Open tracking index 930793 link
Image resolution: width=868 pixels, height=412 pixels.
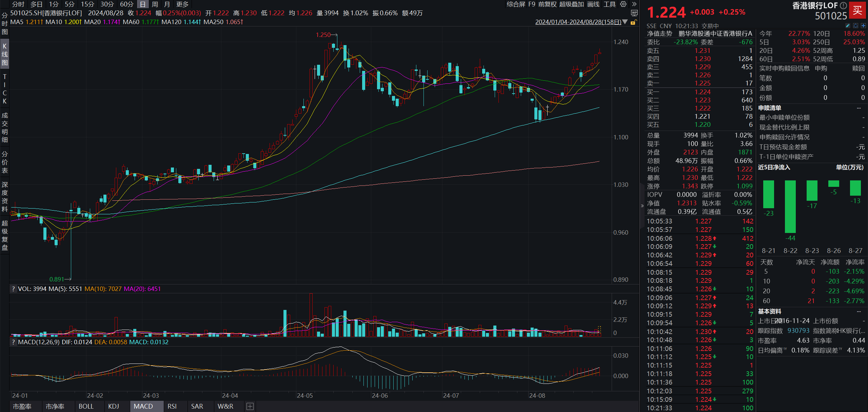[798, 331]
